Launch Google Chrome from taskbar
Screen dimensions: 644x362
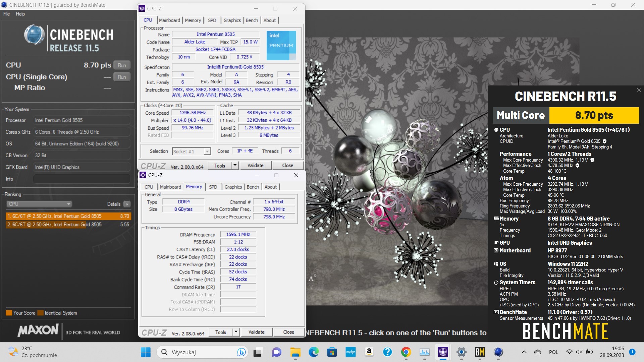[406, 352]
